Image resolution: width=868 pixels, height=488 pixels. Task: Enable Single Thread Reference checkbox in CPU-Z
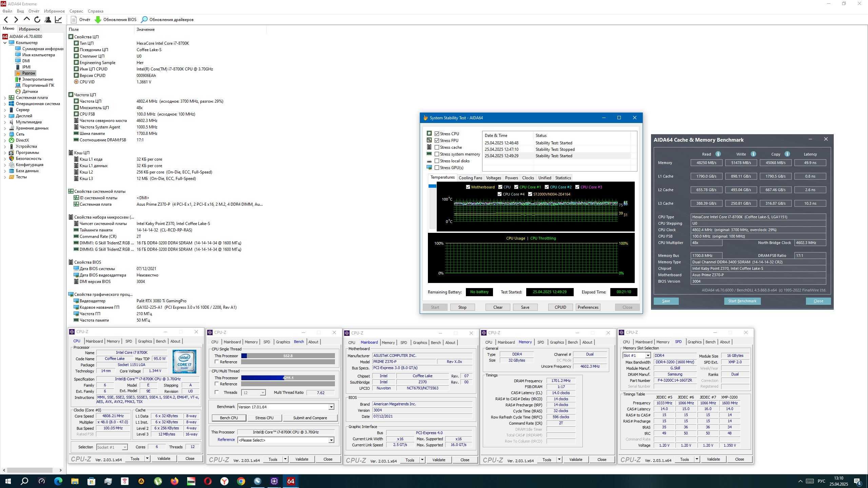[x=217, y=362]
